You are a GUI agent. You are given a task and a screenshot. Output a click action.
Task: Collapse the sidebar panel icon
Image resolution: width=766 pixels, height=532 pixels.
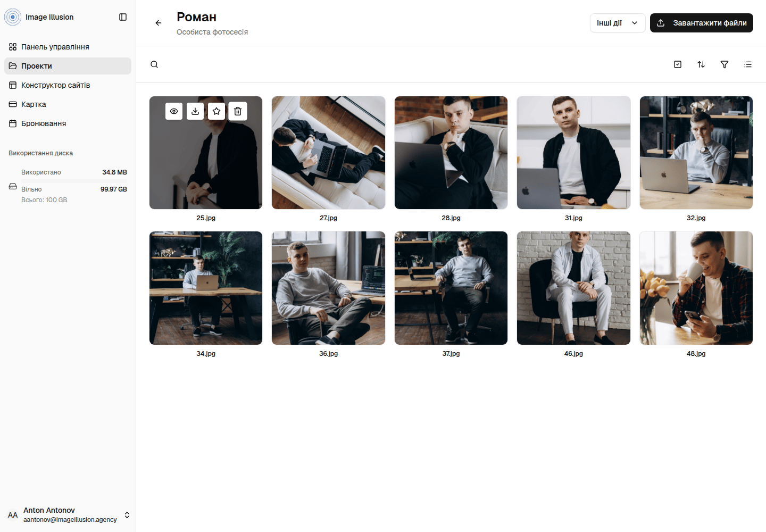pyautogui.click(x=123, y=17)
